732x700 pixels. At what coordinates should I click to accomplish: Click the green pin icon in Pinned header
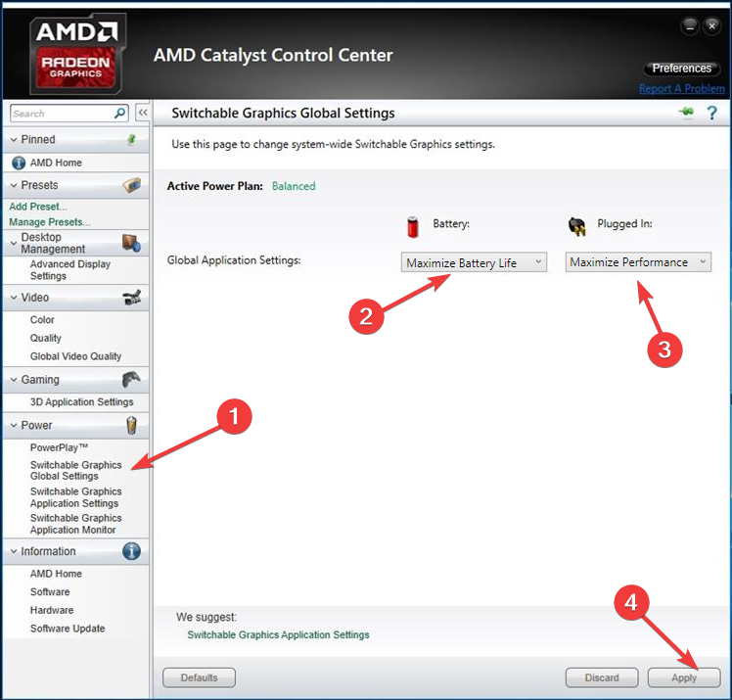coord(132,139)
